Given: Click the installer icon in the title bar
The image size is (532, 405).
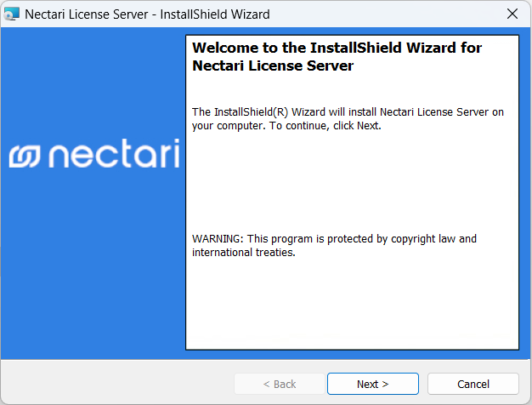Looking at the screenshot, I should coord(12,14).
